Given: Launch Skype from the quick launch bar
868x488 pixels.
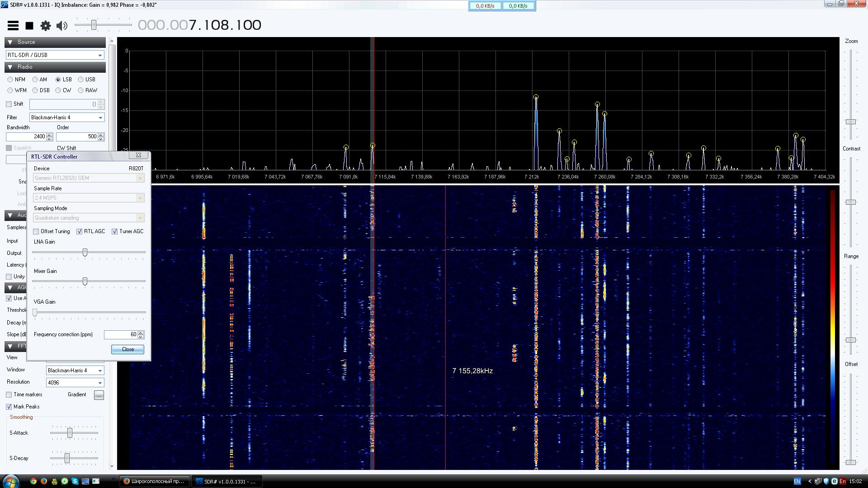Looking at the screenshot, I should [x=75, y=481].
